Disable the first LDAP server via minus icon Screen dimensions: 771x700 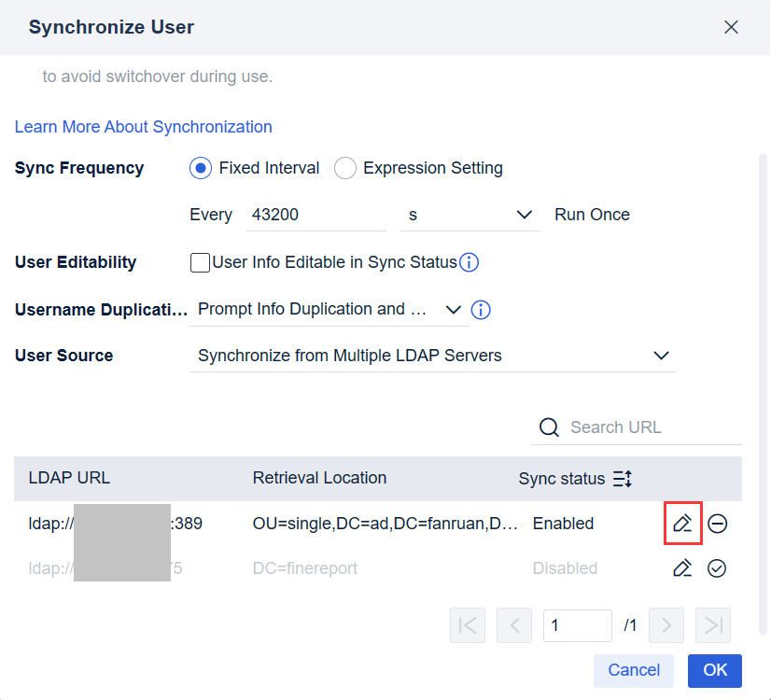click(717, 524)
